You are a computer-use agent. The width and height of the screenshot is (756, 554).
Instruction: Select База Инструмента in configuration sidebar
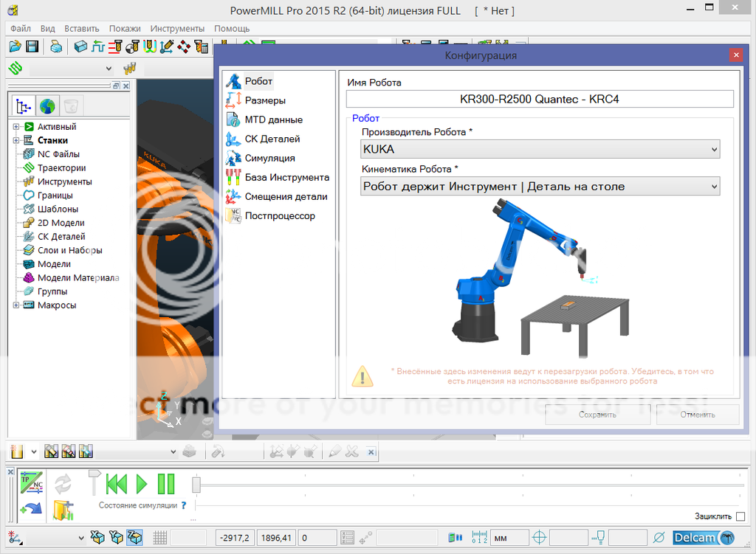tap(286, 177)
